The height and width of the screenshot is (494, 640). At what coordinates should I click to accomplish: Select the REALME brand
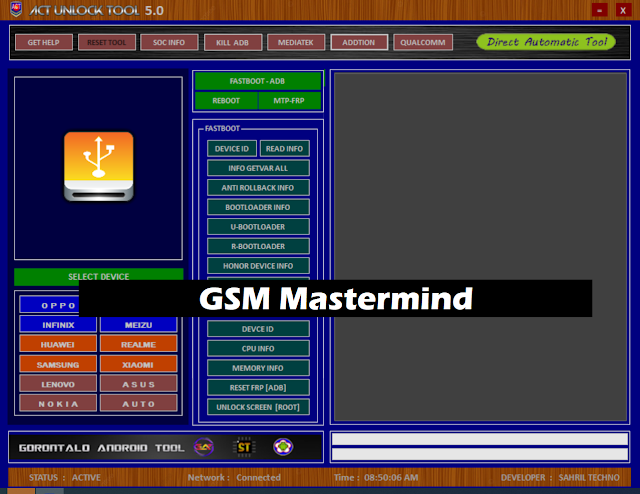138,345
